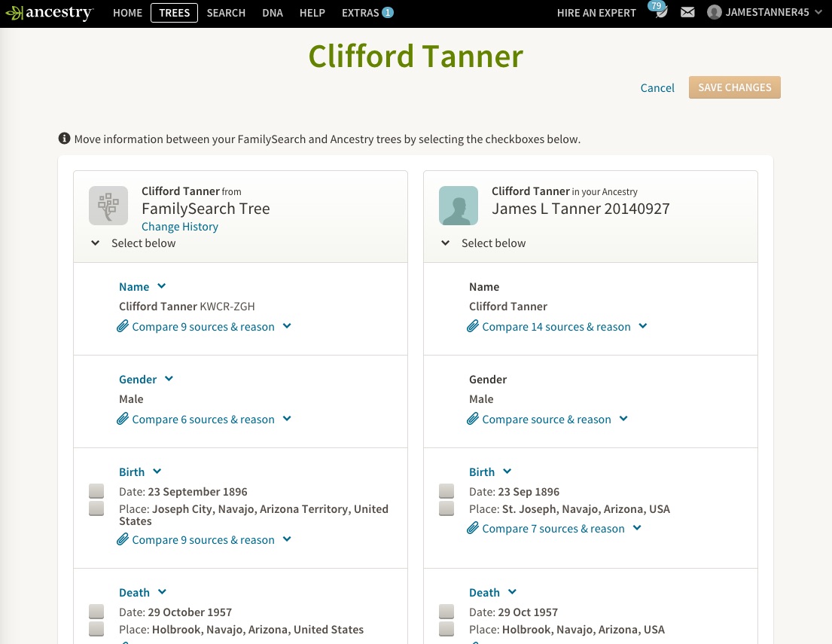The height and width of the screenshot is (644, 832).
Task: Open the Change History link
Action: tap(180, 227)
